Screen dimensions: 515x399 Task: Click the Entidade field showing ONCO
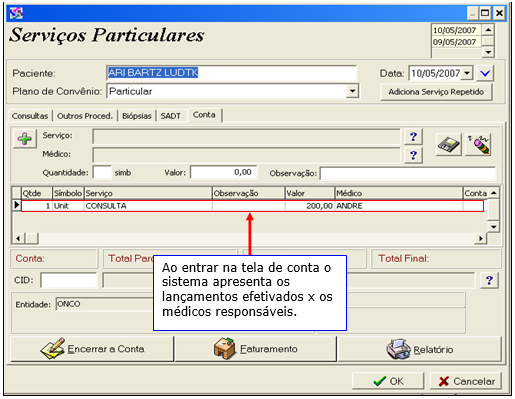coord(104,304)
